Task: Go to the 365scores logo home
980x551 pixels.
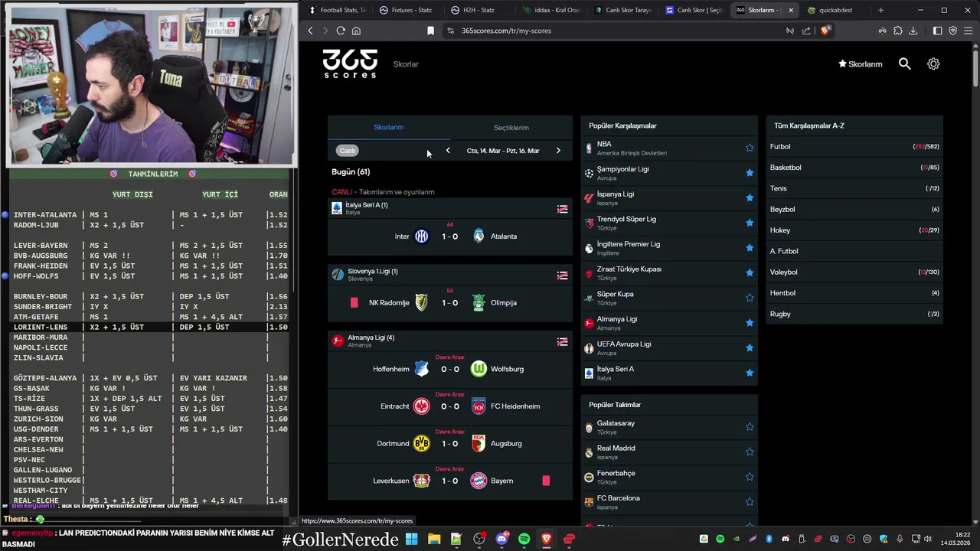Action: [350, 64]
